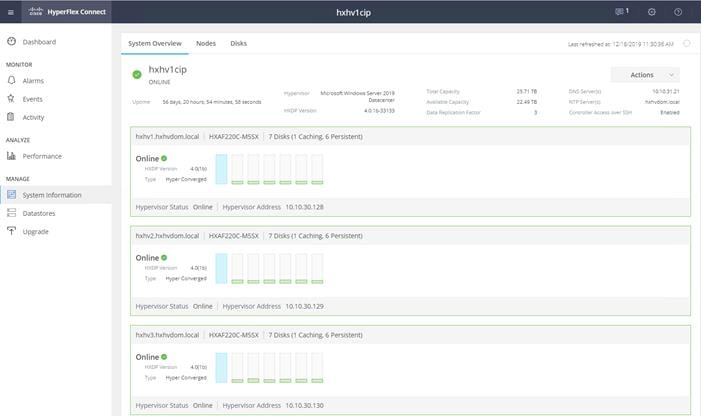Open the hamburger navigation menu
This screenshot has height=416, width=701.
[11, 12]
